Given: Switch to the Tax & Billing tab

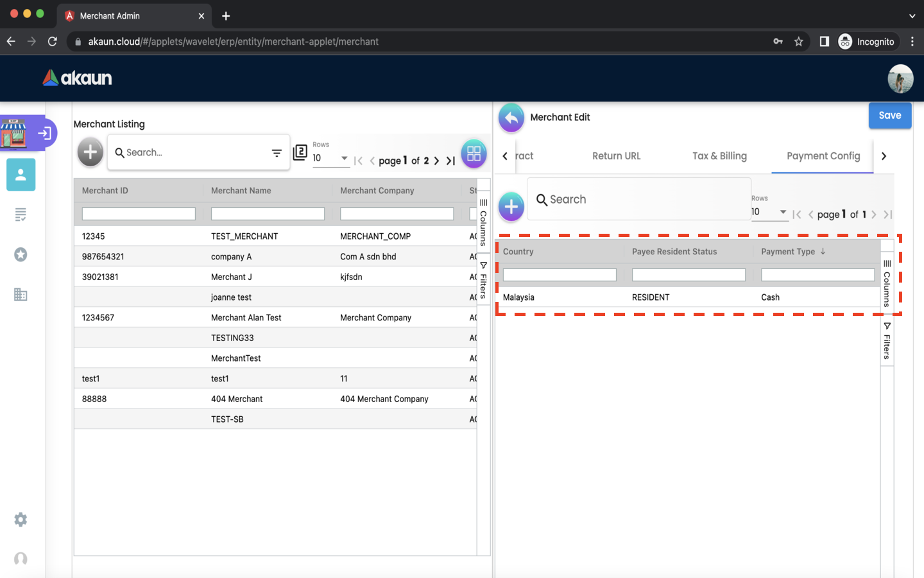Looking at the screenshot, I should pyautogui.click(x=719, y=156).
